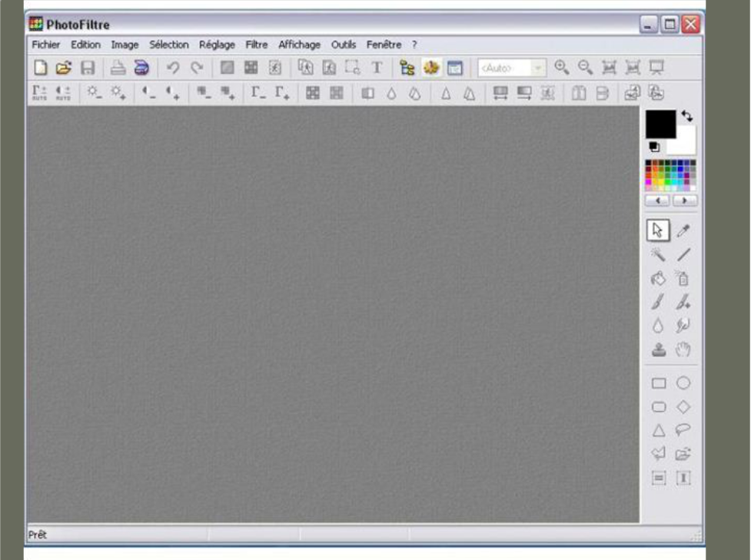Open the Sélection menu
751x560 pixels.
point(169,45)
